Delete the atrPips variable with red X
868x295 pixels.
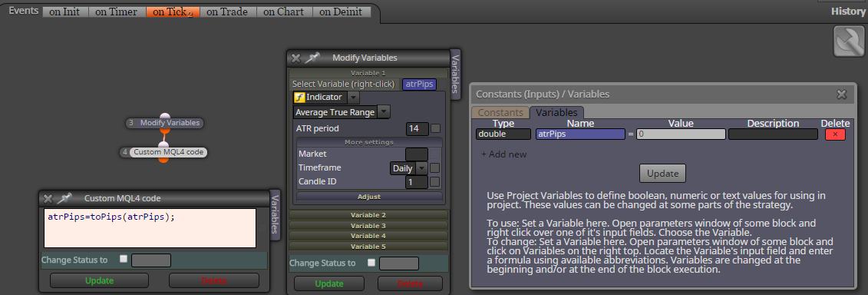tap(835, 134)
